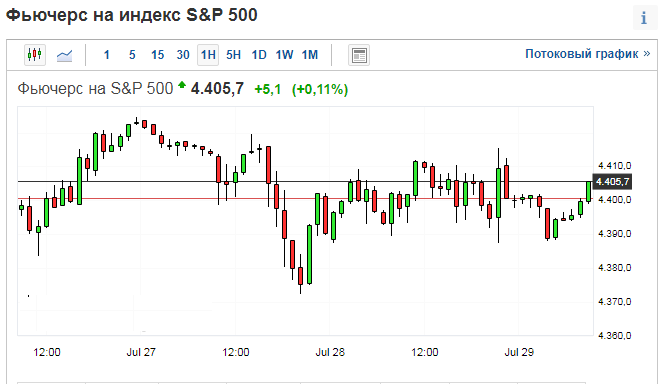661x384 pixels.
Task: Click the lowest red candle near 4.372
Action: [x=301, y=276]
